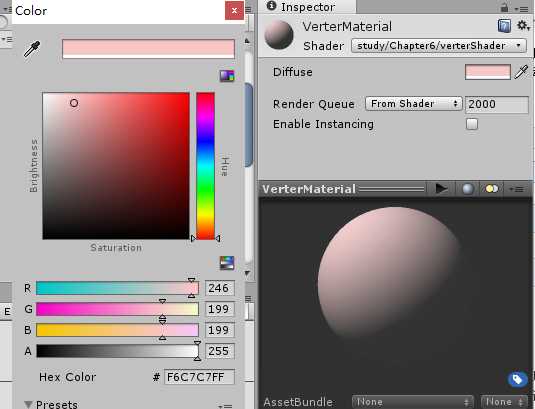Click the blue vertical scrollbar thumb
The width and height of the screenshot is (535, 409).
coord(249,125)
